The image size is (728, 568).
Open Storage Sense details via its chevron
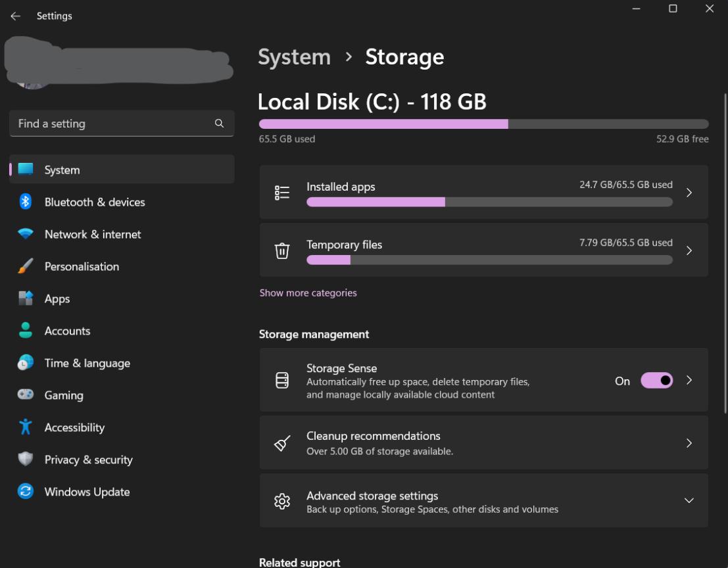[689, 381]
